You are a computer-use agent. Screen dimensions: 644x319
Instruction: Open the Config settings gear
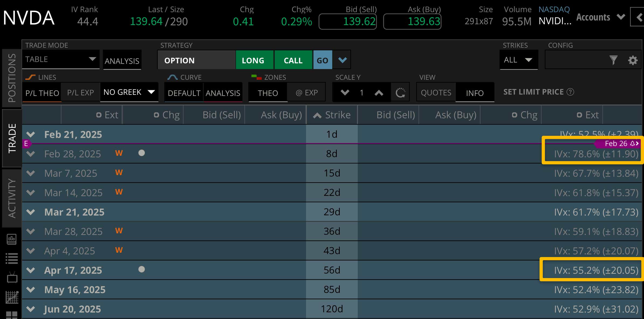tap(633, 60)
